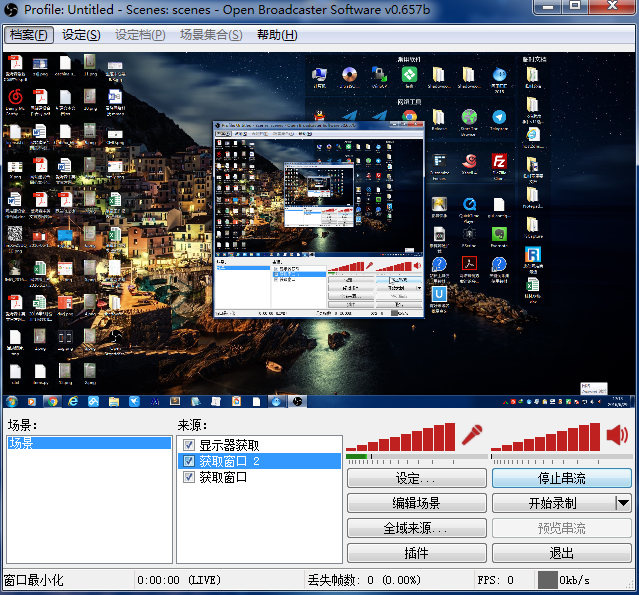Uncheck the 显示器获取 source checkbox
Image resolution: width=639 pixels, height=595 pixels.
pos(189,445)
